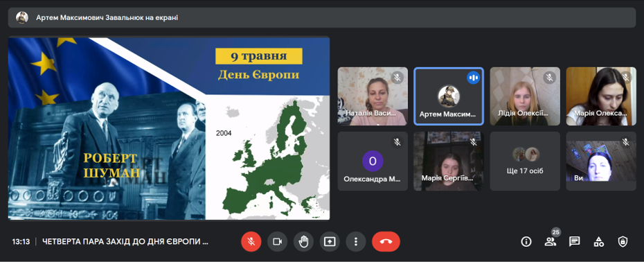Open the three-dot more options menu
The image size is (644, 262).
356,242
